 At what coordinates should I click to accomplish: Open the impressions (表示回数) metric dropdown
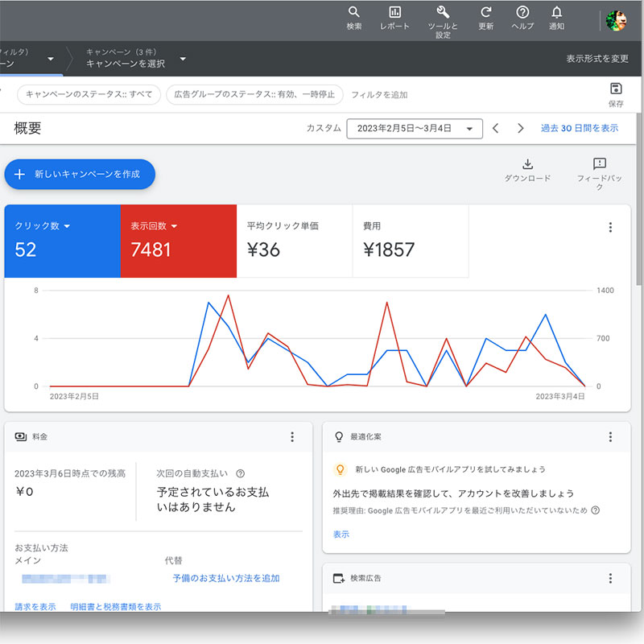(174, 226)
